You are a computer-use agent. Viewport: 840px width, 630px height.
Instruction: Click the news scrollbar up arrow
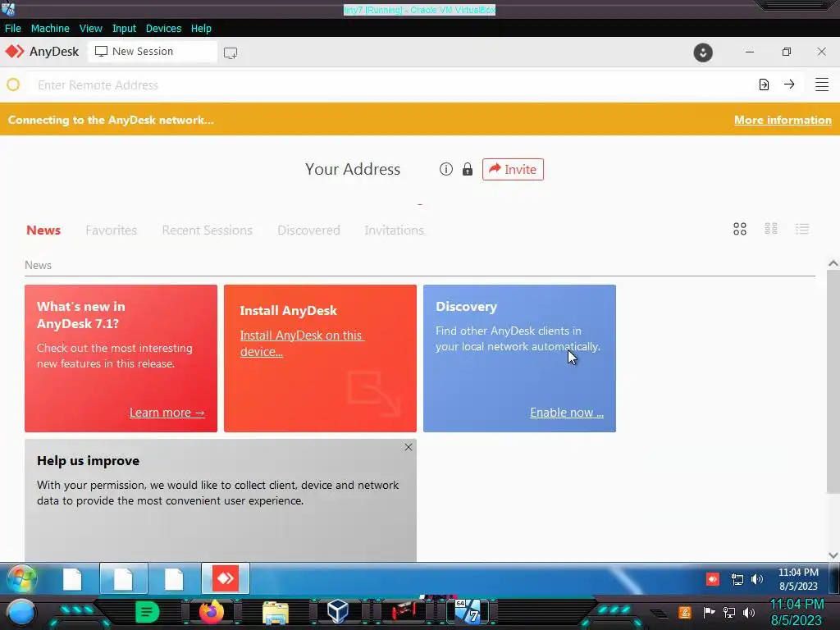pos(833,263)
